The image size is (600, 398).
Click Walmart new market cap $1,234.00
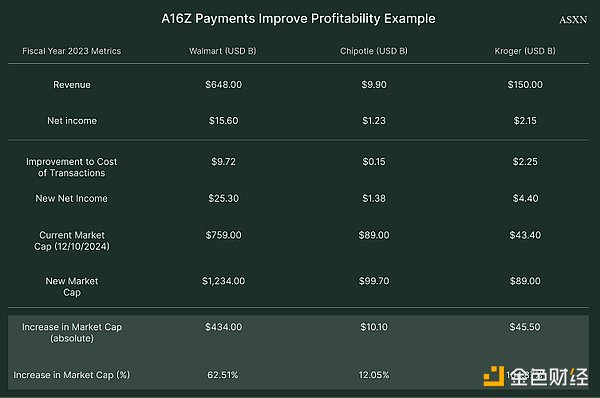[x=223, y=281]
